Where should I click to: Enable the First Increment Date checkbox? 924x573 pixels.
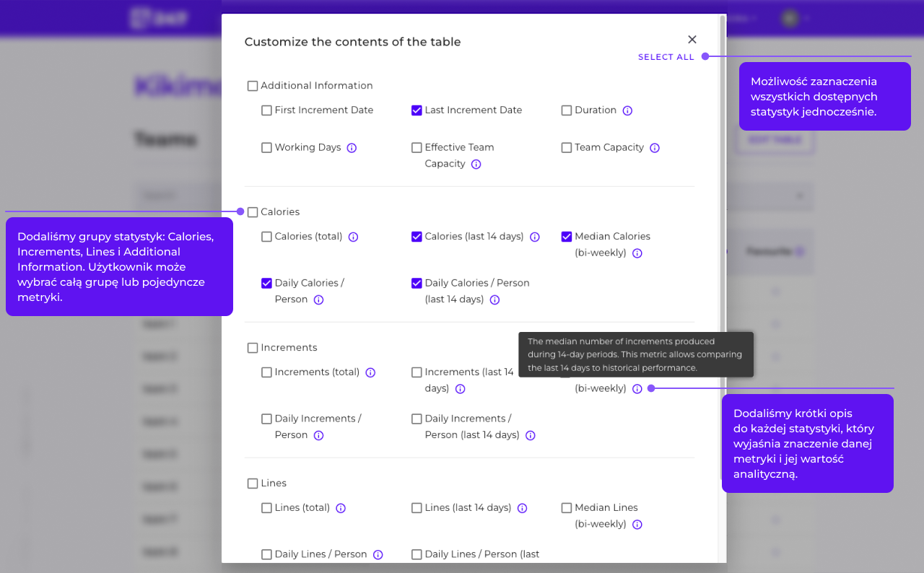pos(266,110)
